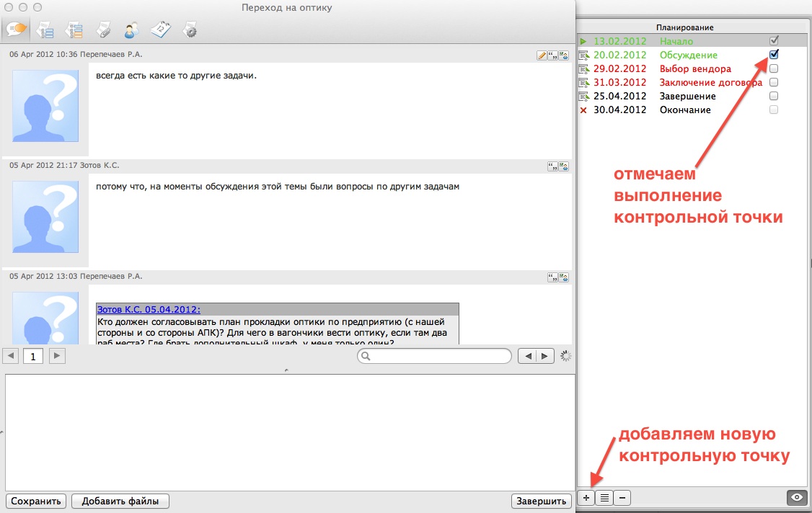Image resolution: width=812 pixels, height=513 pixels.
Task: Uncheck the Обсуждение checkpoint checkbox
Action: pyautogui.click(x=774, y=55)
